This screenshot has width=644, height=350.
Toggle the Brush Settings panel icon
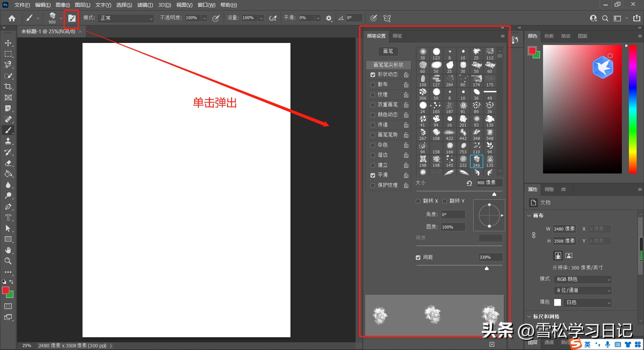[71, 18]
